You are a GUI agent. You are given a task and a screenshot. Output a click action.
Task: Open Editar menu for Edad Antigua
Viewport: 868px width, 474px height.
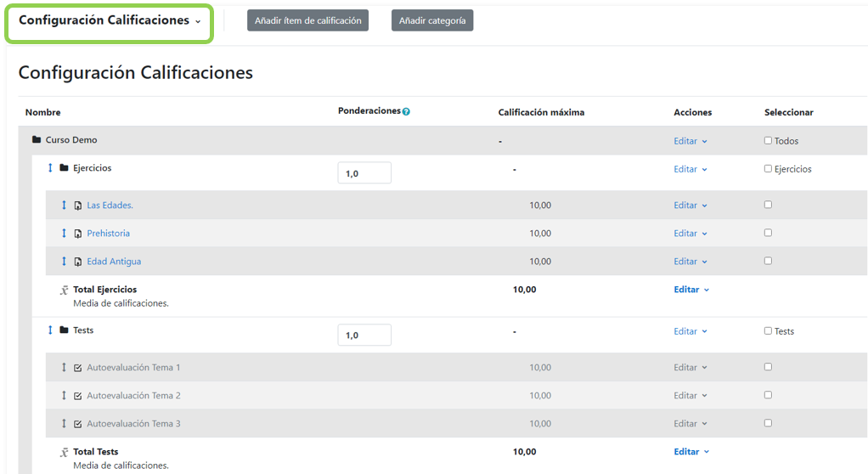tap(690, 262)
